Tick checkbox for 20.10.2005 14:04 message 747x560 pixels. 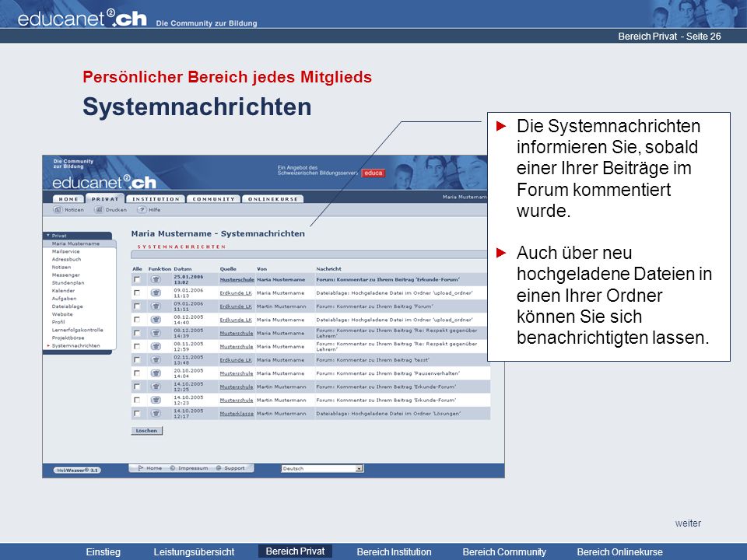click(x=137, y=373)
